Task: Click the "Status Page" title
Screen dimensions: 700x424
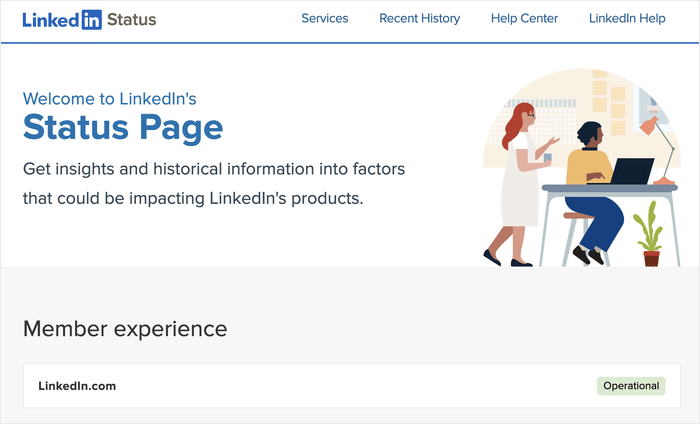Action: (x=123, y=128)
